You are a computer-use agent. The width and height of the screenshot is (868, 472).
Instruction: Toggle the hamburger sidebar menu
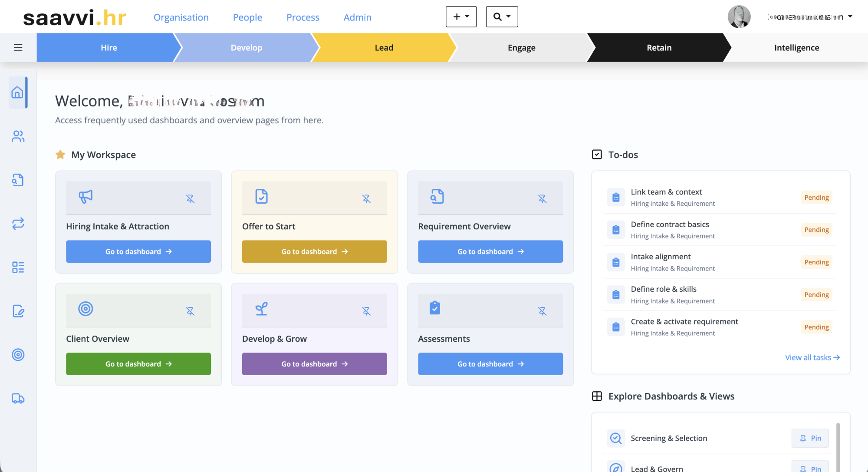[x=18, y=48]
